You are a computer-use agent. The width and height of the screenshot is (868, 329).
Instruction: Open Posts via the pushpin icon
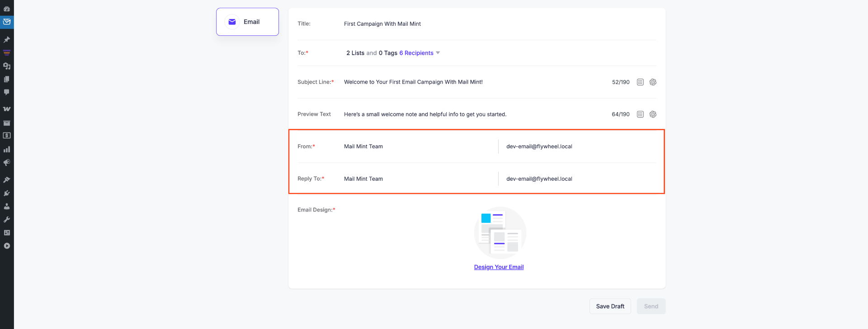coord(7,39)
